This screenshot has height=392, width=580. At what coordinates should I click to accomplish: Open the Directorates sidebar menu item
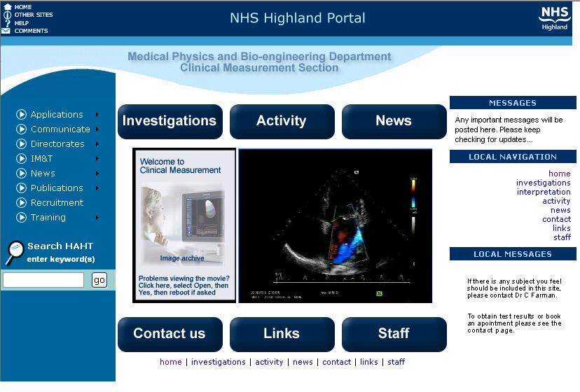coord(57,144)
